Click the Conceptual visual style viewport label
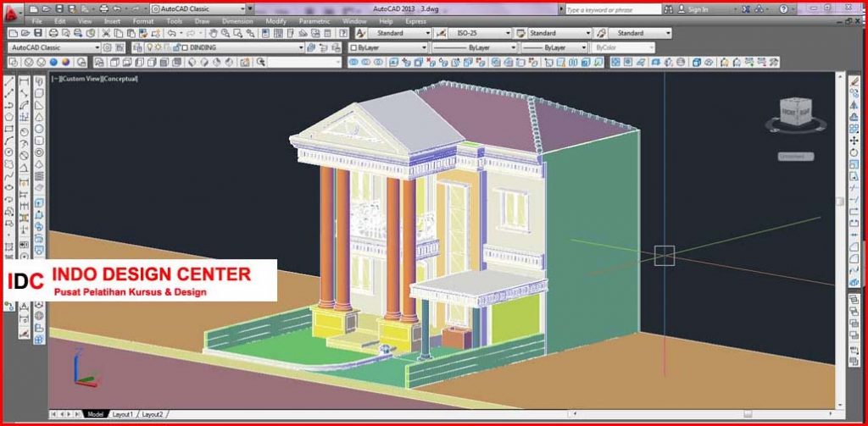The image size is (868, 426). click(120, 79)
